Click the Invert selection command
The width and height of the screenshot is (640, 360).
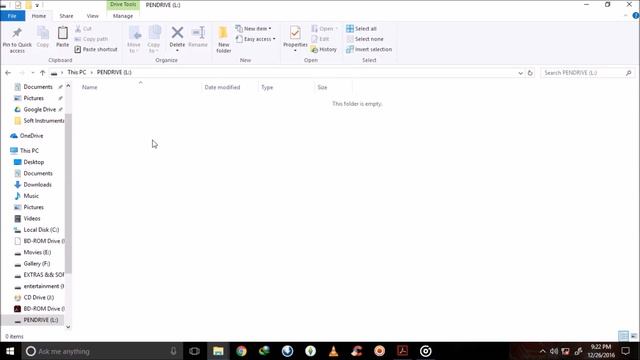[369, 49]
